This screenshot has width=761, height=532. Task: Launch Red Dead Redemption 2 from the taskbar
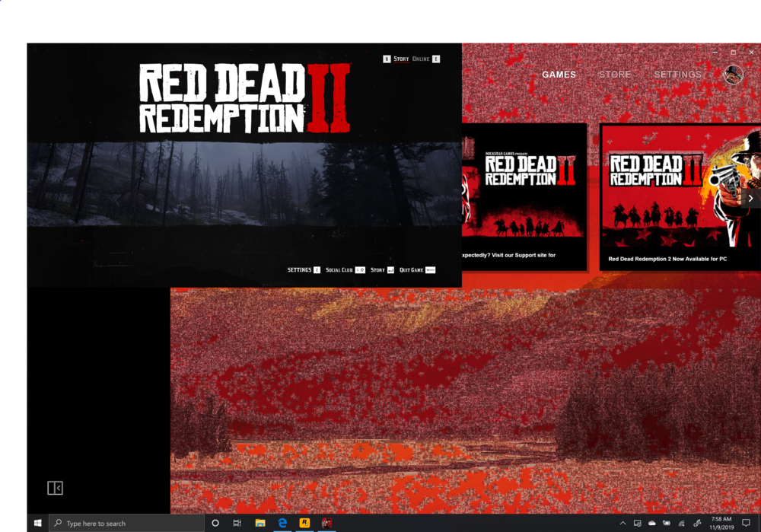[327, 523]
